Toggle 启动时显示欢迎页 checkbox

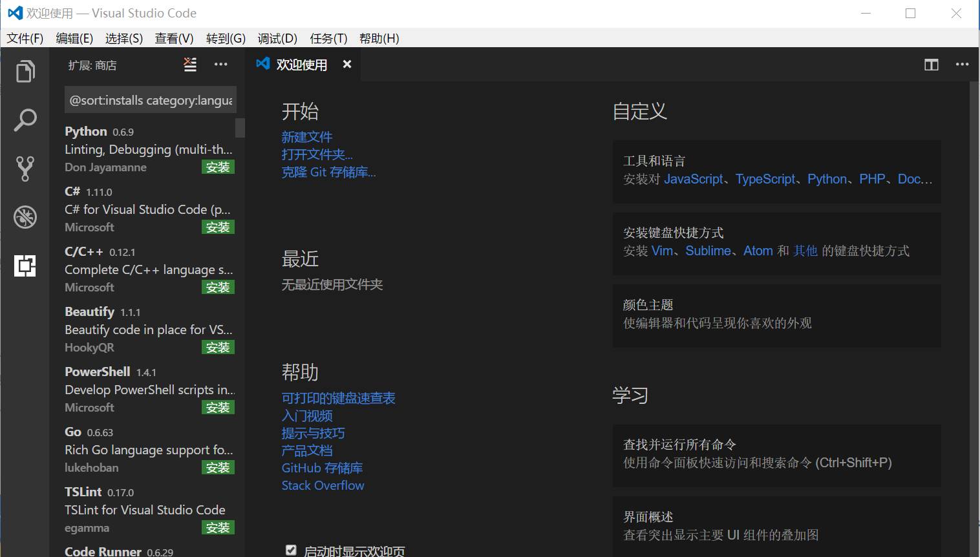tap(291, 550)
